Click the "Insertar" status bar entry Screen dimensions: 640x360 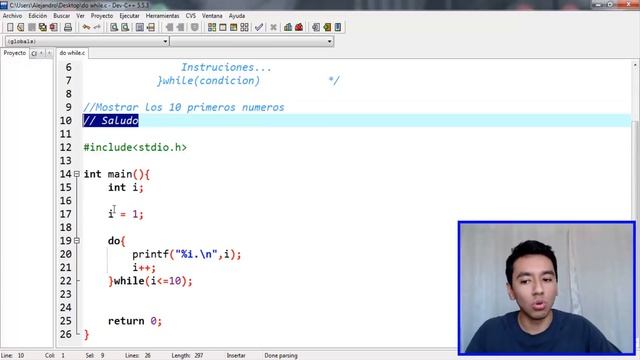(236, 356)
